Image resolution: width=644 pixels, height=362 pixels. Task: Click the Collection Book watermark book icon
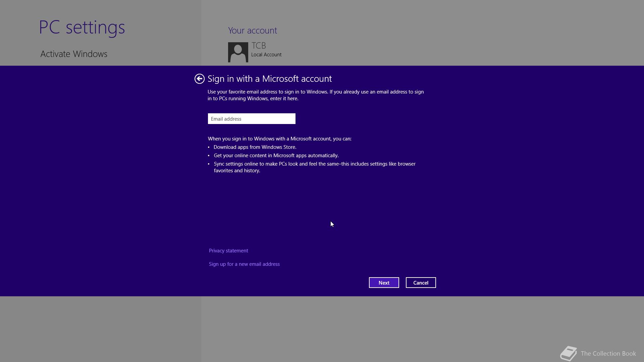(569, 353)
